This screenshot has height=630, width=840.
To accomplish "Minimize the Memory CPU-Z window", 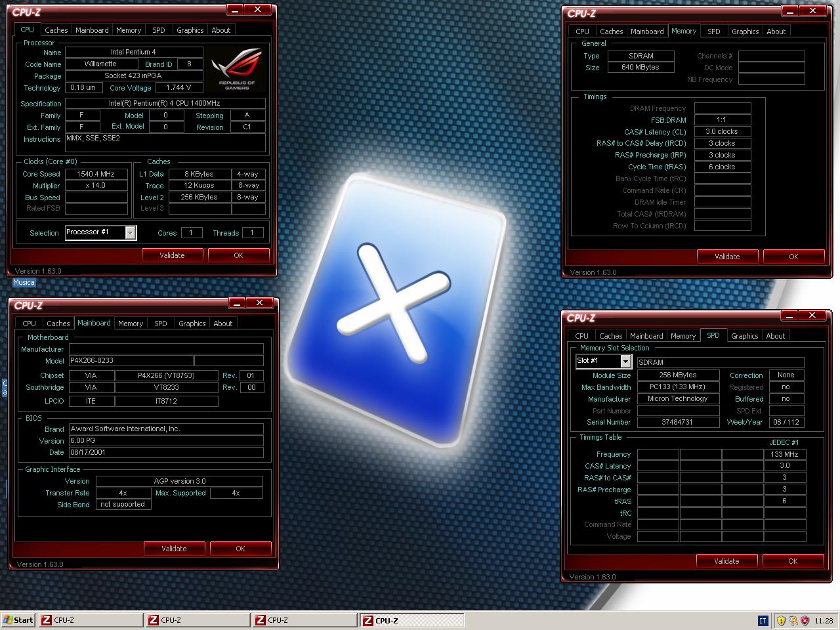I will 791,11.
